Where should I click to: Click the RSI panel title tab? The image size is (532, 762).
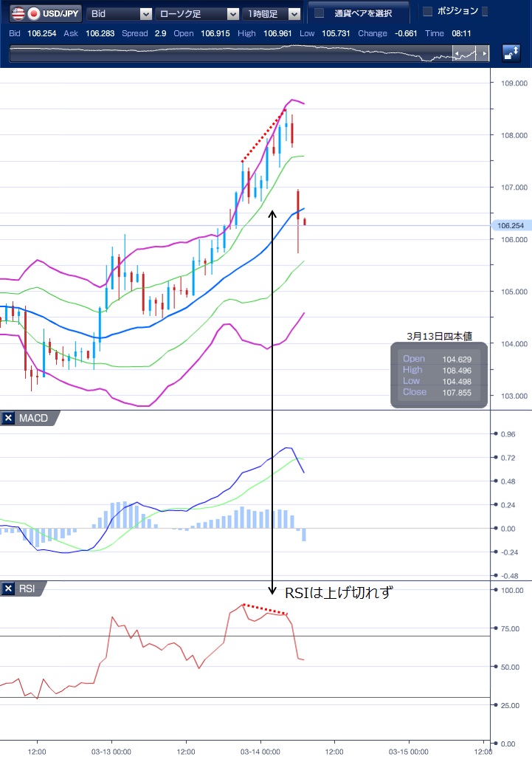(26, 588)
